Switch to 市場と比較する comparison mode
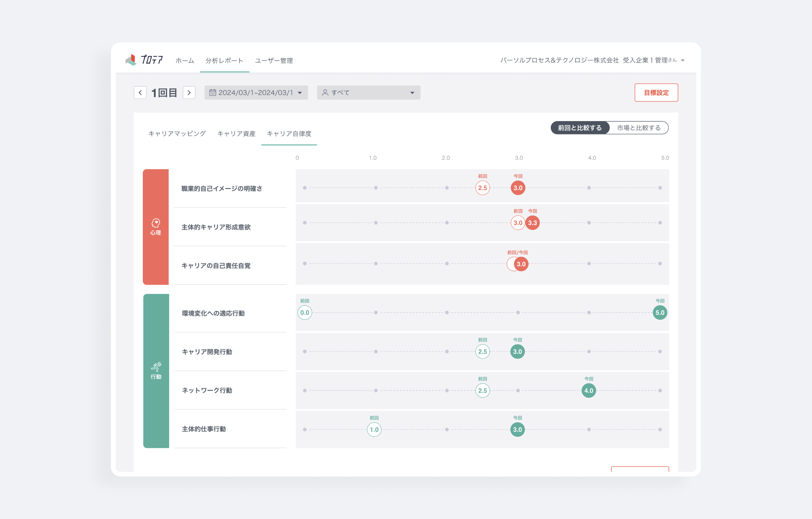The width and height of the screenshot is (812, 519). (639, 128)
